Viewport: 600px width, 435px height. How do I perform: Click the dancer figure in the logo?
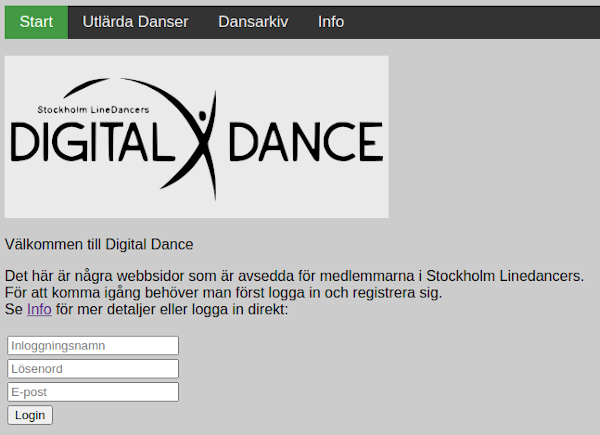[201, 135]
